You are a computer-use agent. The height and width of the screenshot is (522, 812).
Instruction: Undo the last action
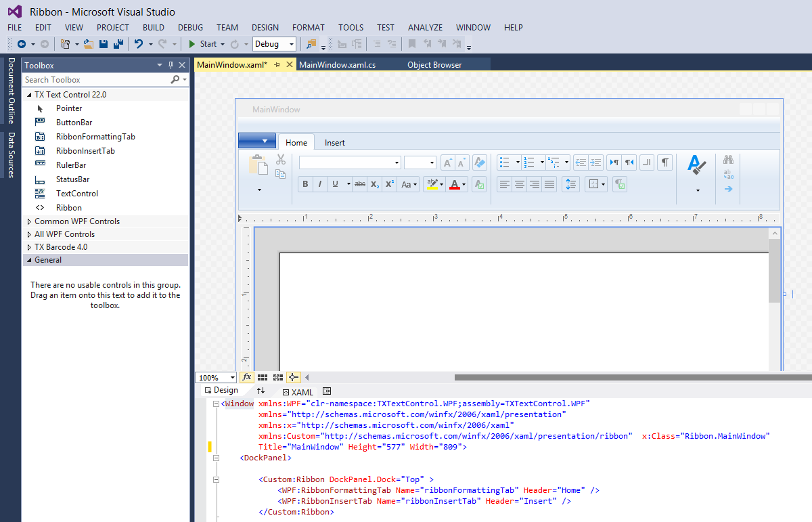[138, 44]
